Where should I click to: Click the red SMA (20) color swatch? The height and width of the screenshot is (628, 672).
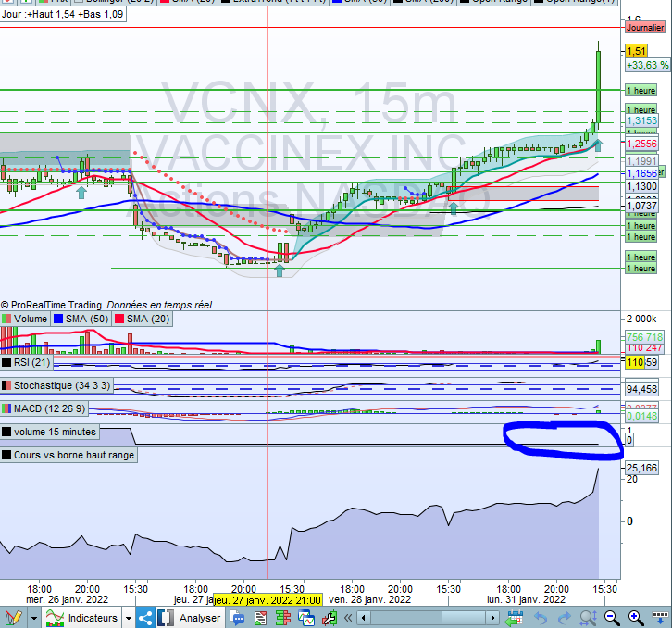point(119,319)
